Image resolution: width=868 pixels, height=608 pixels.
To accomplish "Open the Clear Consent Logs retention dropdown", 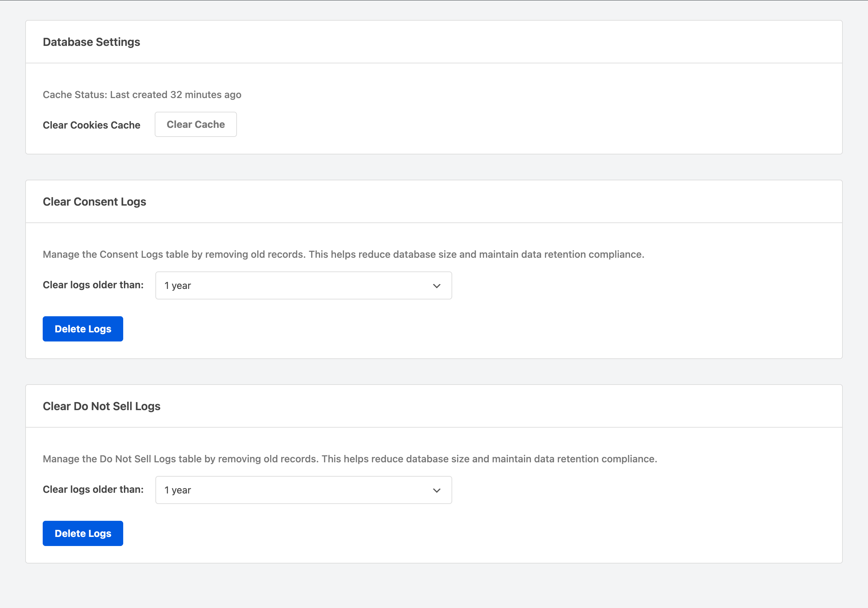I will click(x=302, y=285).
